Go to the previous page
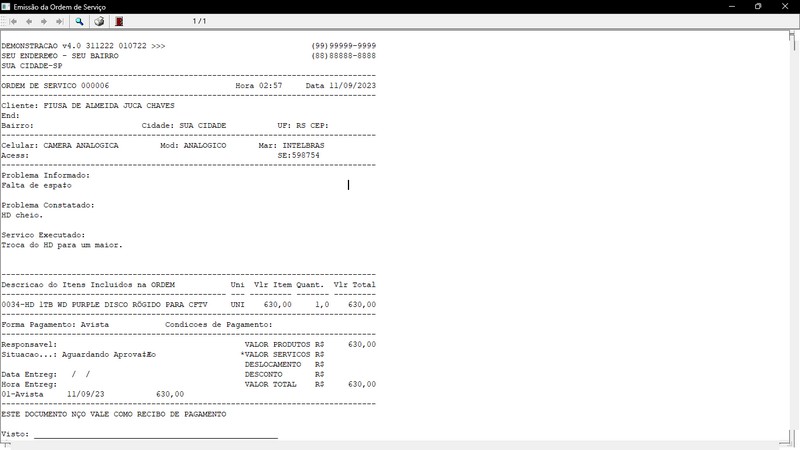 [x=29, y=21]
